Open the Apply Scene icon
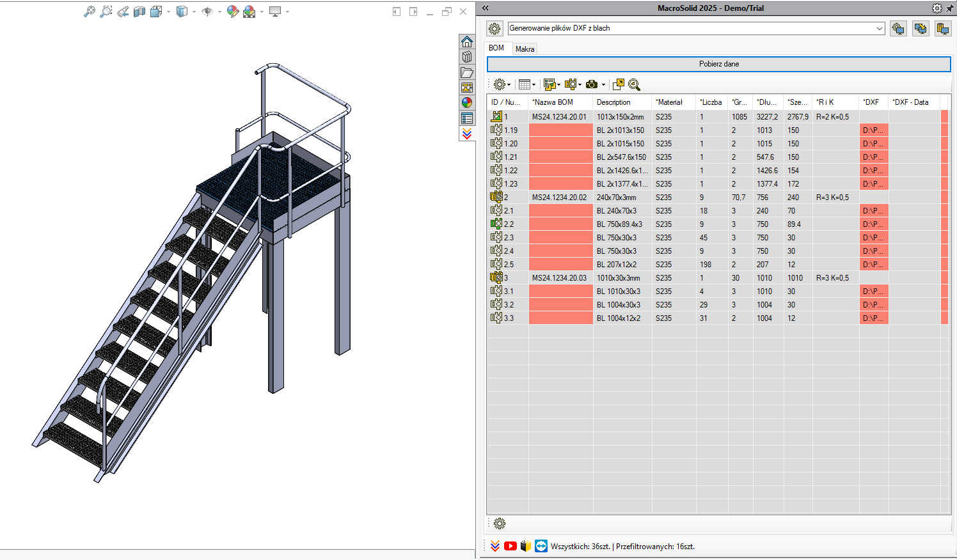The width and height of the screenshot is (957, 560). [x=249, y=12]
